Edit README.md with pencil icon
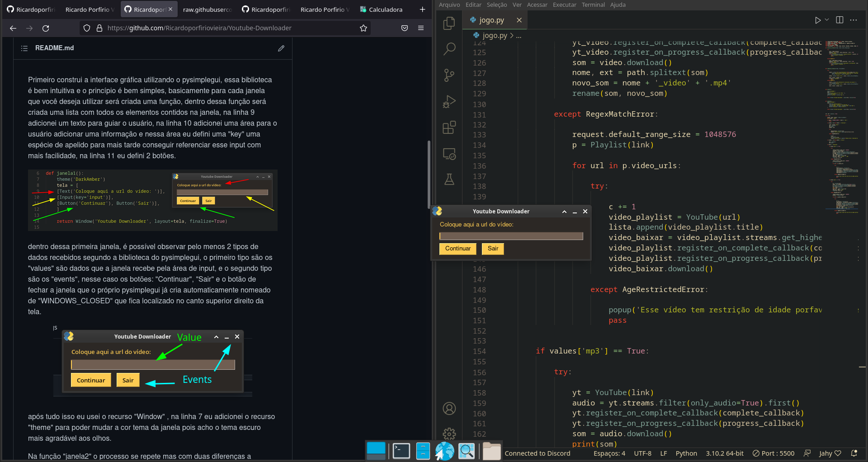Screen dimensions: 868x462 [x=281, y=48]
